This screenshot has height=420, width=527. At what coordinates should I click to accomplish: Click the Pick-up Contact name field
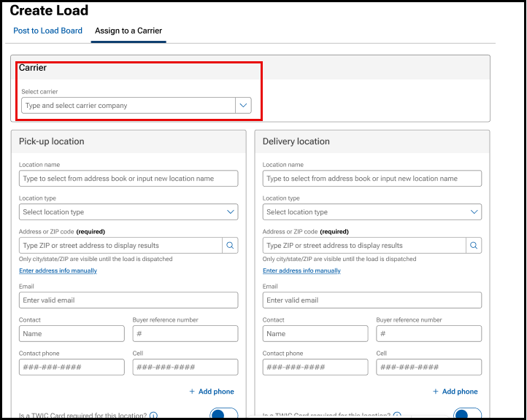[x=72, y=334]
